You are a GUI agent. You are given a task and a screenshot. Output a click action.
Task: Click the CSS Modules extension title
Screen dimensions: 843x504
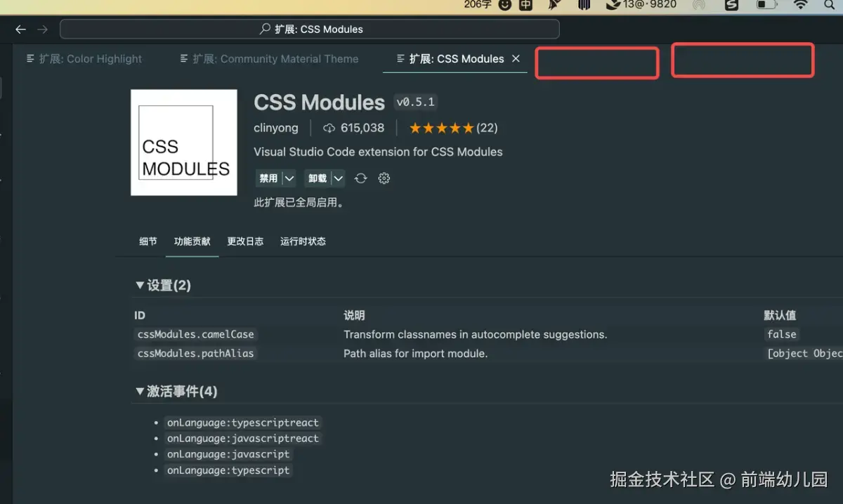click(319, 102)
